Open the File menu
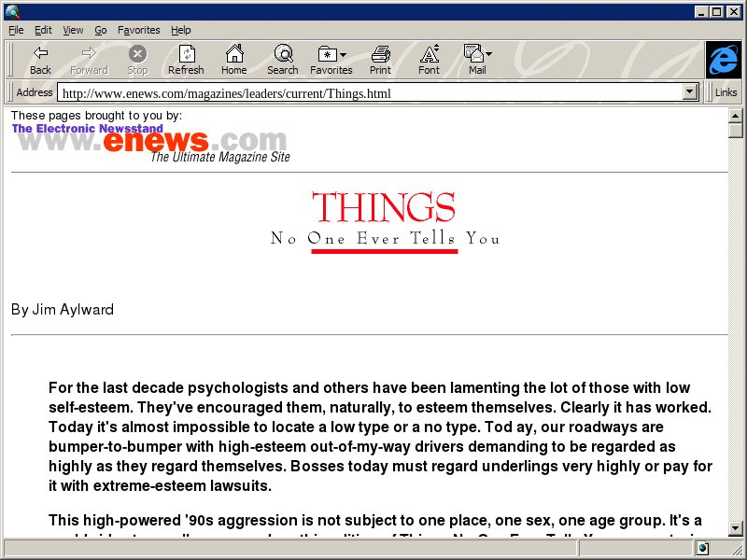Viewport: 747px width, 560px height. [16, 30]
